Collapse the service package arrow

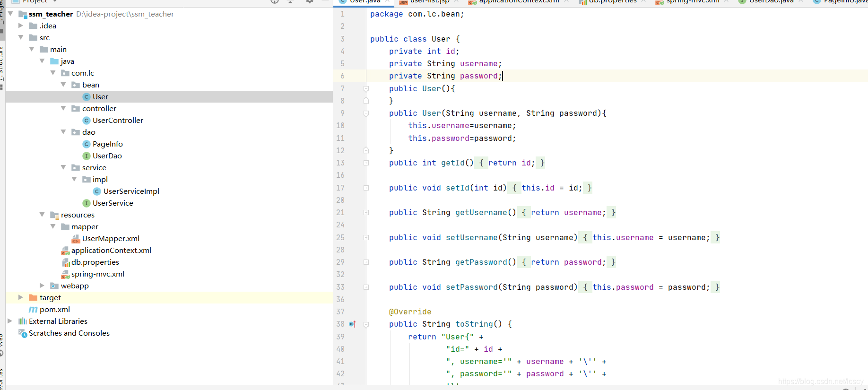click(63, 167)
